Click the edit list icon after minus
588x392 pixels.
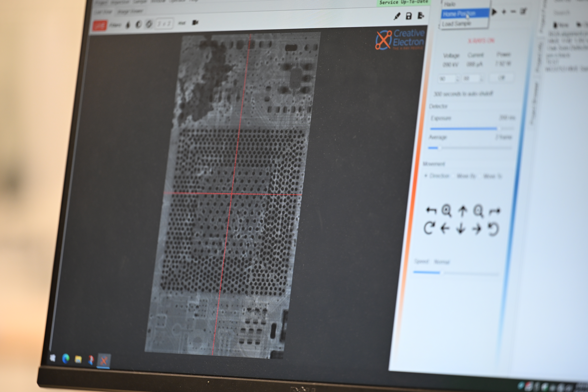pos(523,11)
